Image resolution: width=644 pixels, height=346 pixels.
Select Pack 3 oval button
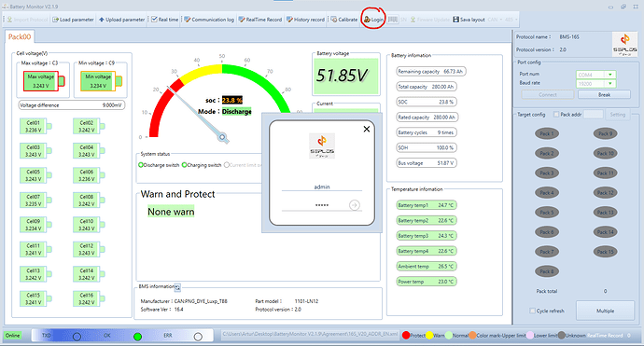click(547, 173)
